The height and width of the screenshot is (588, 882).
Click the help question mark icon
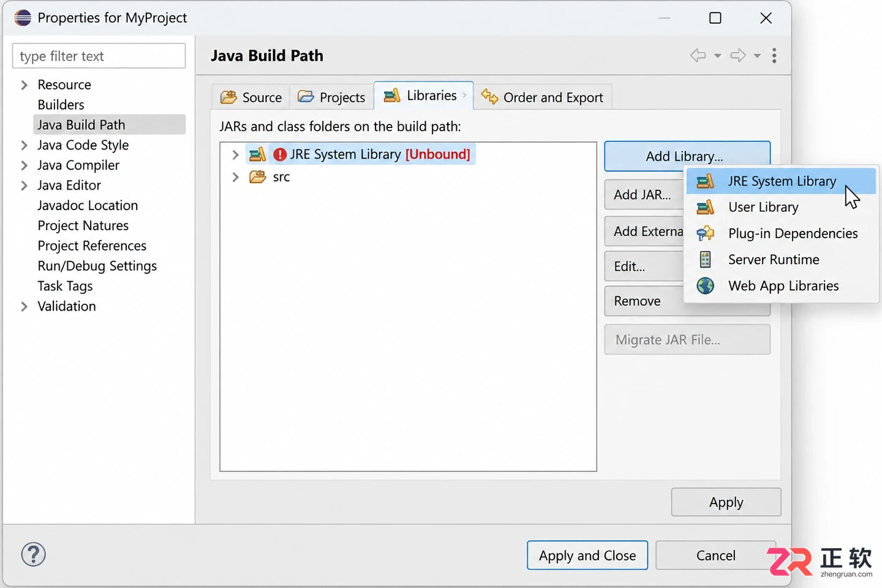point(33,554)
